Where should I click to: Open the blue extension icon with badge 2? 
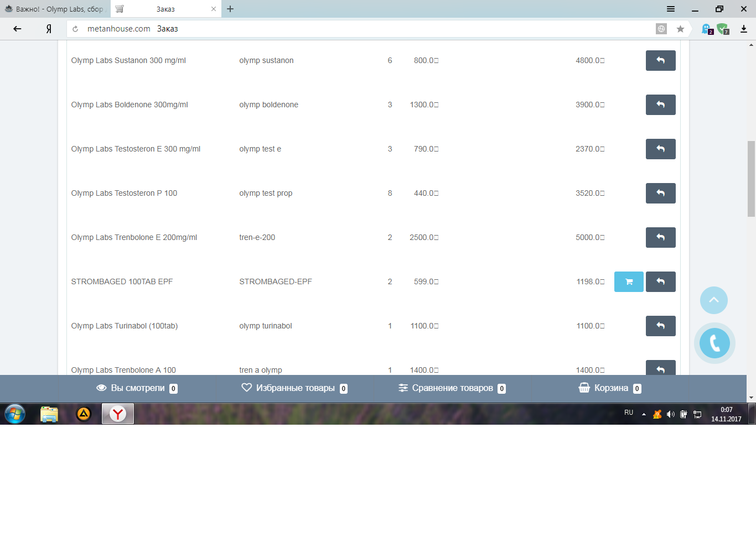[x=707, y=29]
